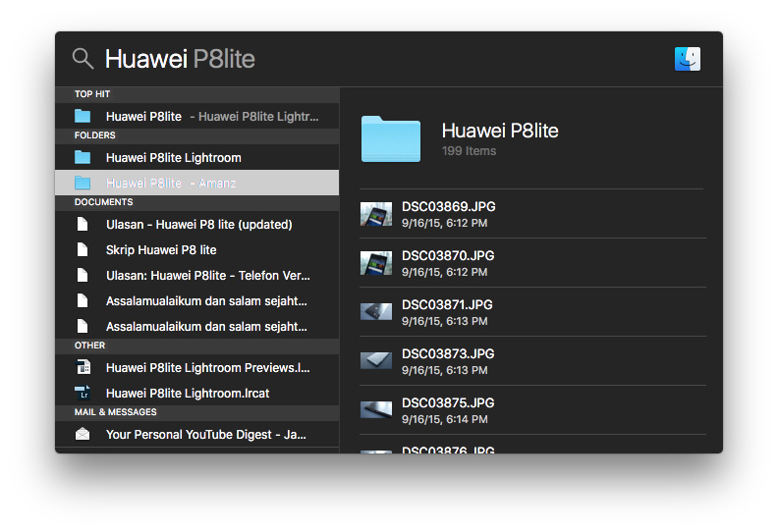Image resolution: width=778 pixels, height=532 pixels.
Task: Click the magnifying glass search icon
Action: (83, 59)
